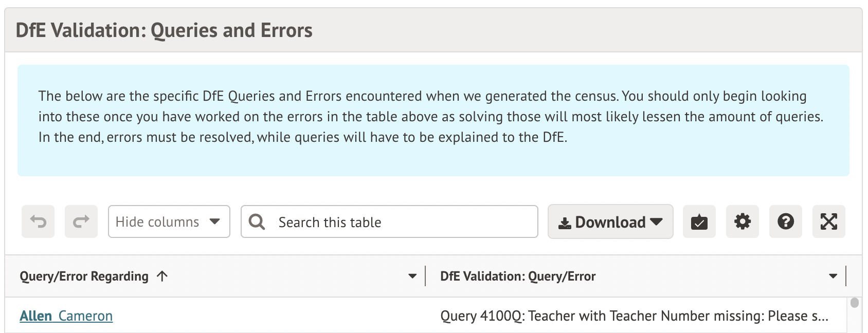The height and width of the screenshot is (333, 868).
Task: Open DfE Validation: Query/Error column dropdown arrow
Action: point(833,276)
